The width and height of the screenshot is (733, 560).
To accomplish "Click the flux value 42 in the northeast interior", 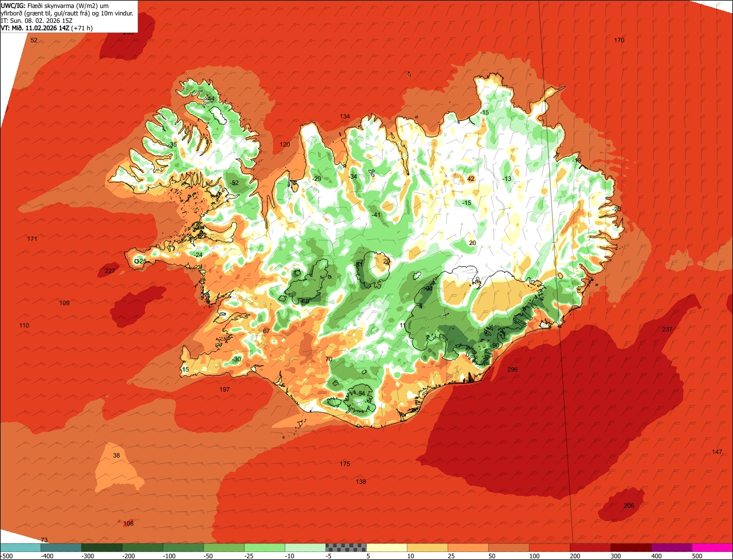I will pos(471,179).
